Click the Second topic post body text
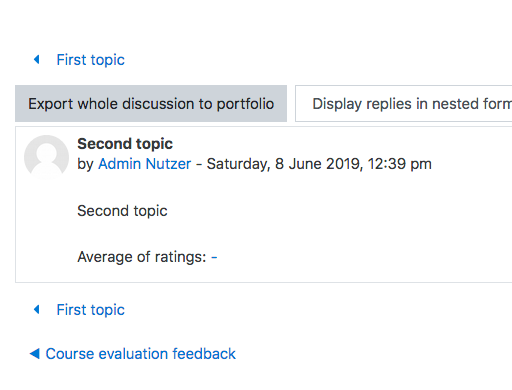512x390 pixels. click(122, 211)
